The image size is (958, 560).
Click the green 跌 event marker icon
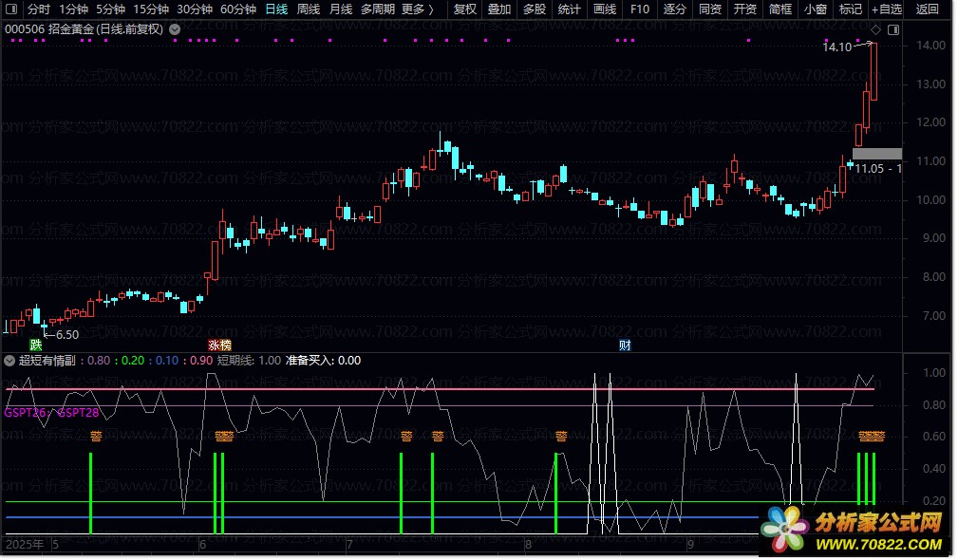[36, 345]
